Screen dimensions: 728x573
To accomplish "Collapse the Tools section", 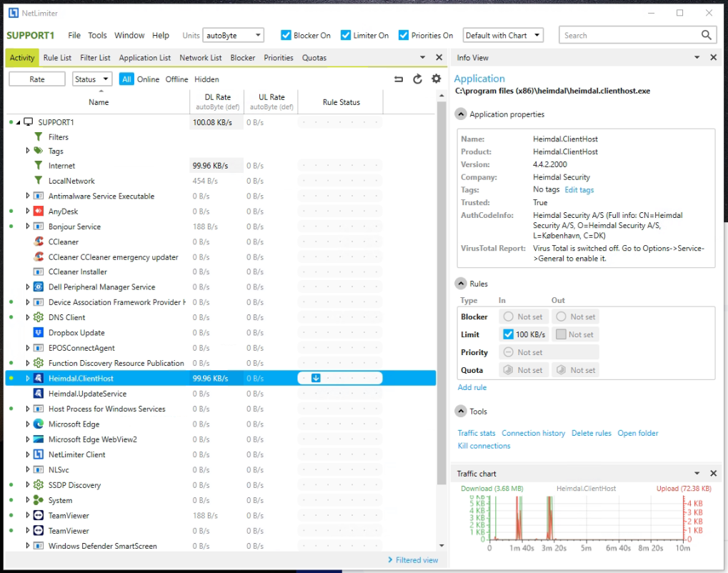I will click(461, 412).
